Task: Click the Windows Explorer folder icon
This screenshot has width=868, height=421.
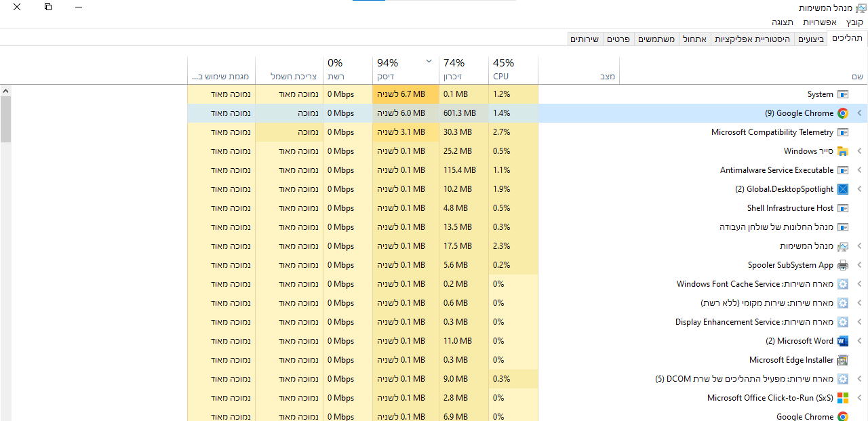Action: tap(843, 151)
